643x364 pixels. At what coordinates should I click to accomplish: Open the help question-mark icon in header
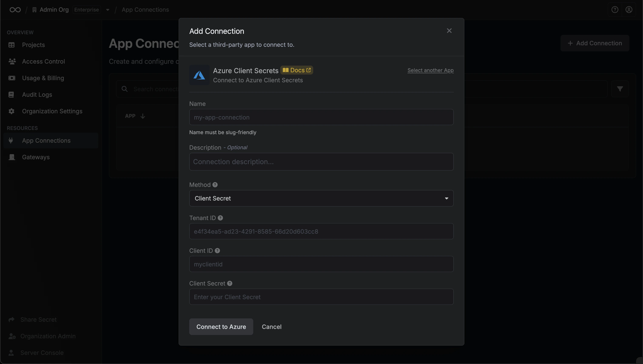click(x=615, y=10)
